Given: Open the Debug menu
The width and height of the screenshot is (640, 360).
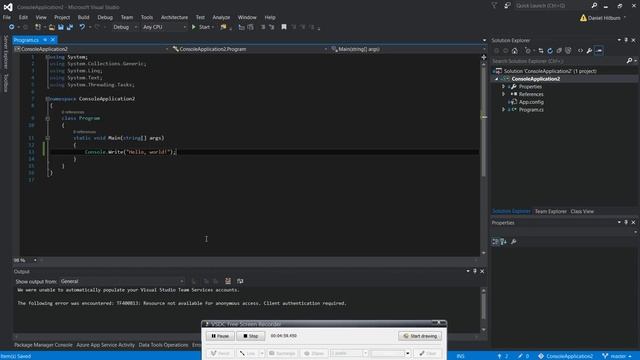Looking at the screenshot, I should pyautogui.click(x=105, y=17).
